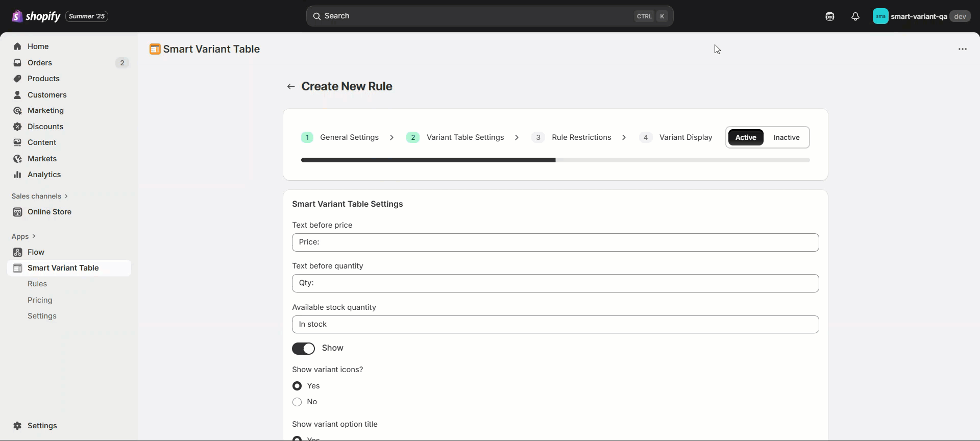The height and width of the screenshot is (441, 980).
Task: Click the back arrow beside Create New Rule
Action: (291, 86)
